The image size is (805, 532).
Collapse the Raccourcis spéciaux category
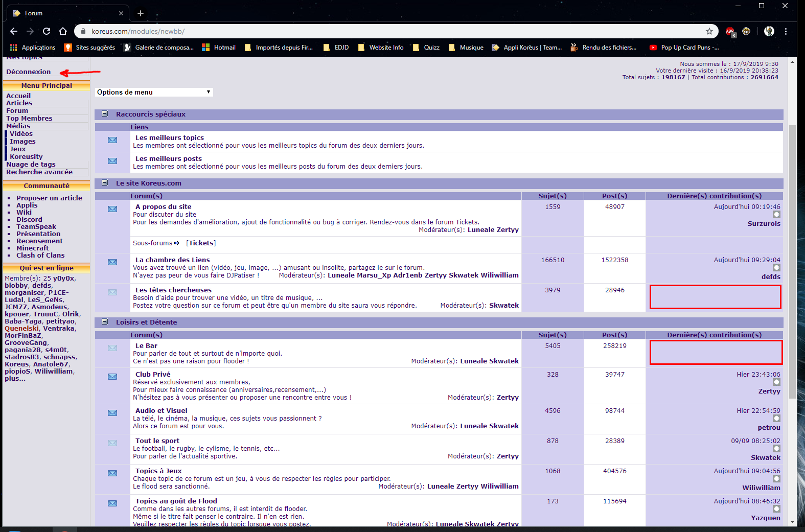click(x=105, y=114)
